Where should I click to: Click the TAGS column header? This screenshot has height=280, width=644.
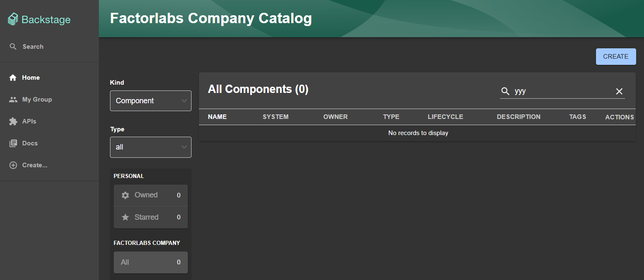point(577,117)
